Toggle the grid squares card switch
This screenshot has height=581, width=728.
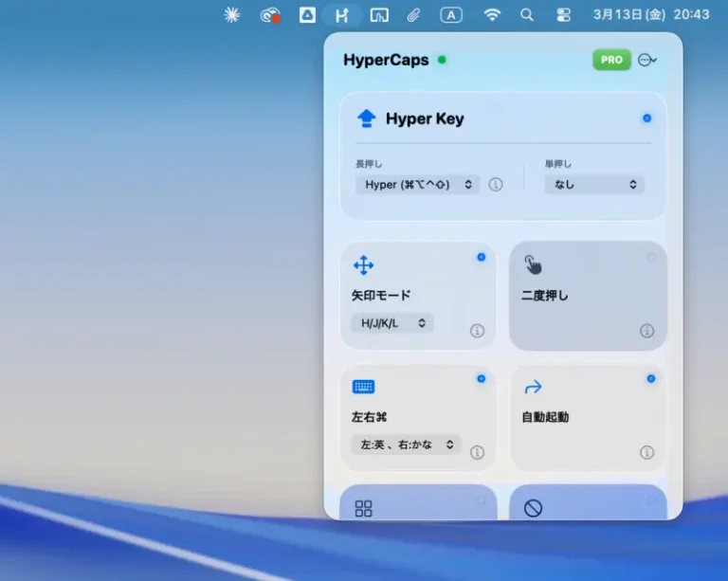(482, 499)
